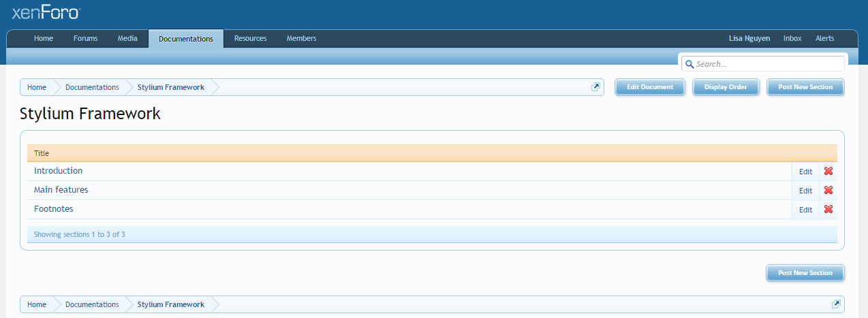
Task: Click the Display Order button
Action: (726, 87)
